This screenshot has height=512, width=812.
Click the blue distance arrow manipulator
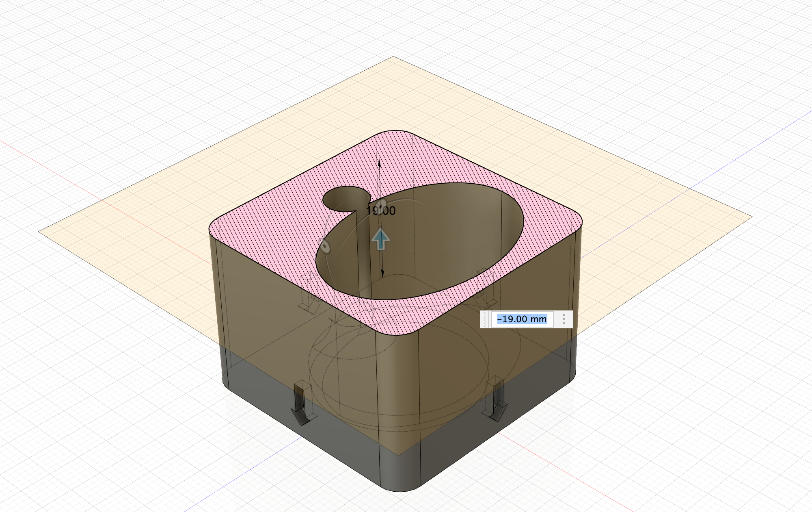[x=380, y=239]
